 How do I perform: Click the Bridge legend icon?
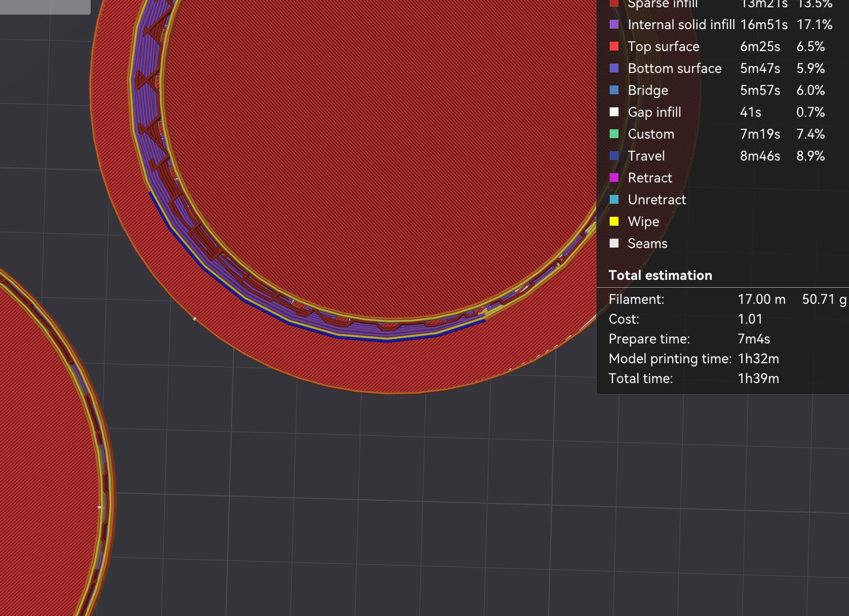pos(615,90)
